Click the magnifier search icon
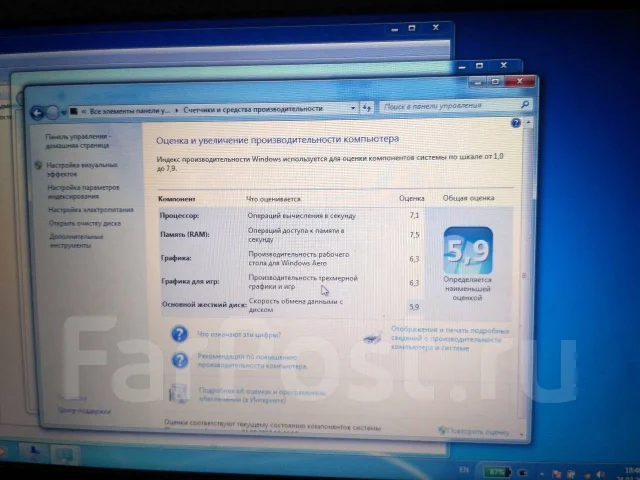This screenshot has width=640, height=480. [525, 105]
